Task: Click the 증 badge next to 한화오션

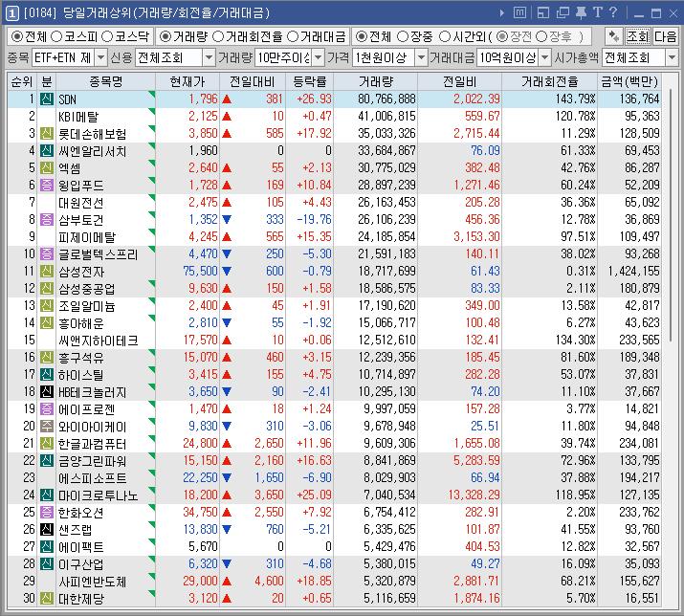Action: click(47, 512)
